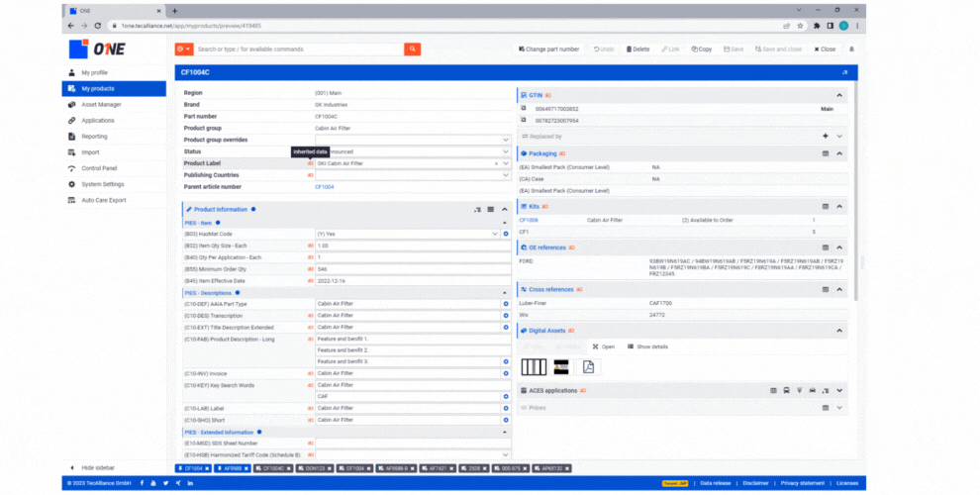
Task: Open the Status dropdown
Action: [505, 151]
